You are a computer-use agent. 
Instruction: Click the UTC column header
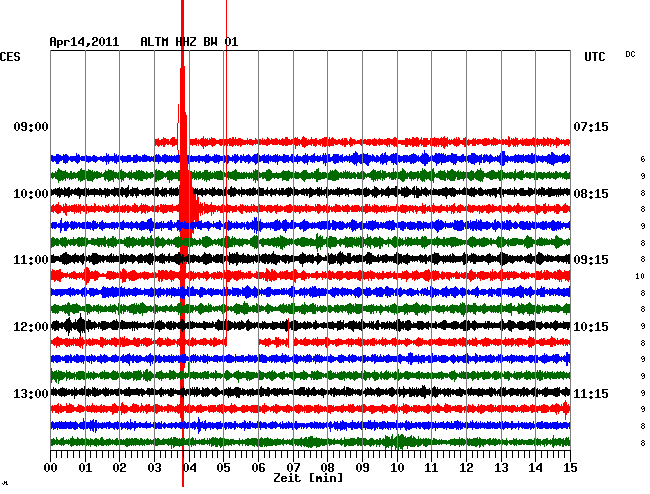pos(594,57)
